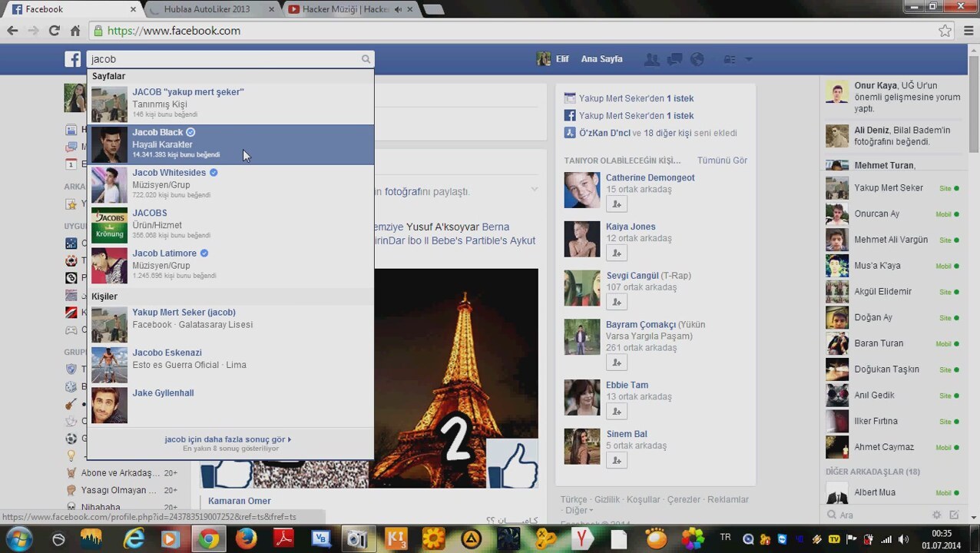Select Jacob Black search result
Viewport: 980px width, 553px height.
coord(230,144)
